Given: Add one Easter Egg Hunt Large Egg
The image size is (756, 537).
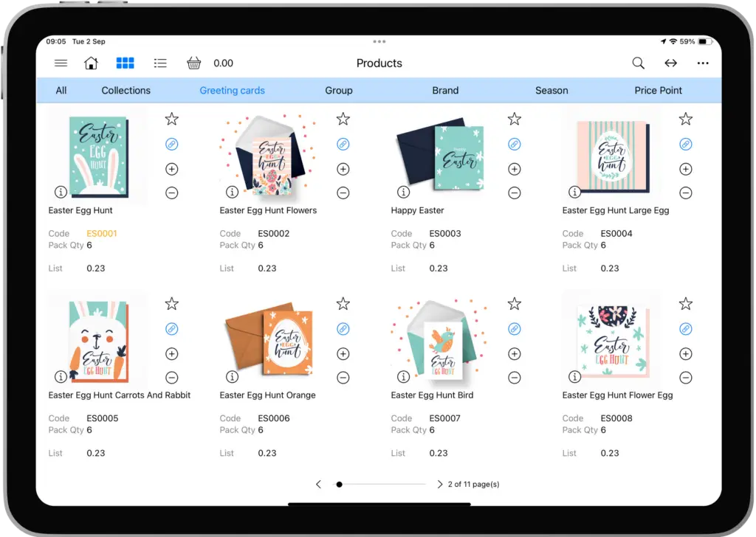Looking at the screenshot, I should 686,169.
